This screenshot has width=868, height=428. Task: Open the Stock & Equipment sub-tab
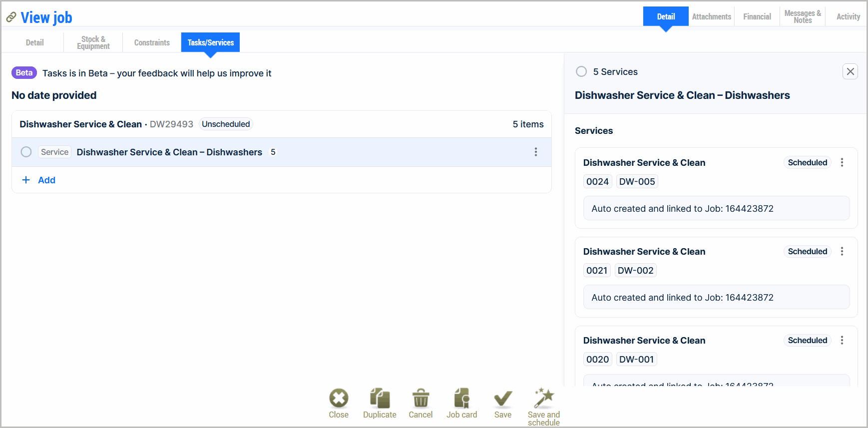tap(93, 42)
